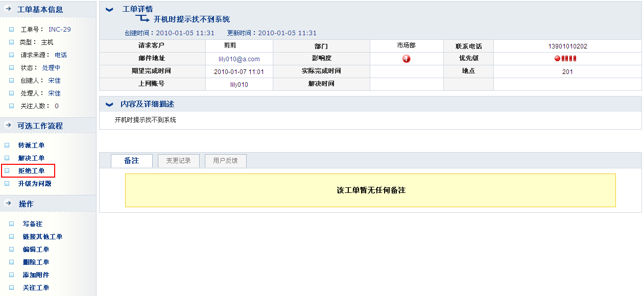Choose 添加附件 operation
Screen dimensions: 644x296
click(x=36, y=275)
